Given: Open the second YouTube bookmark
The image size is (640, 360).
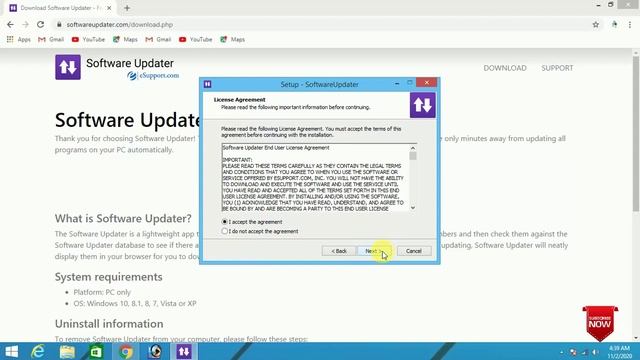Looking at the screenshot, I should pyautogui.click(x=196, y=40).
